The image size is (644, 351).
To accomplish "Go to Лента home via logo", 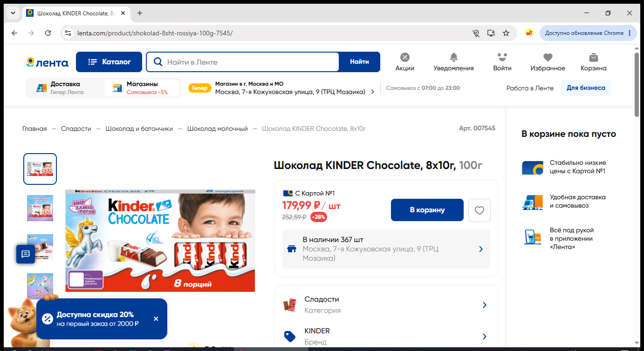I will coord(47,62).
